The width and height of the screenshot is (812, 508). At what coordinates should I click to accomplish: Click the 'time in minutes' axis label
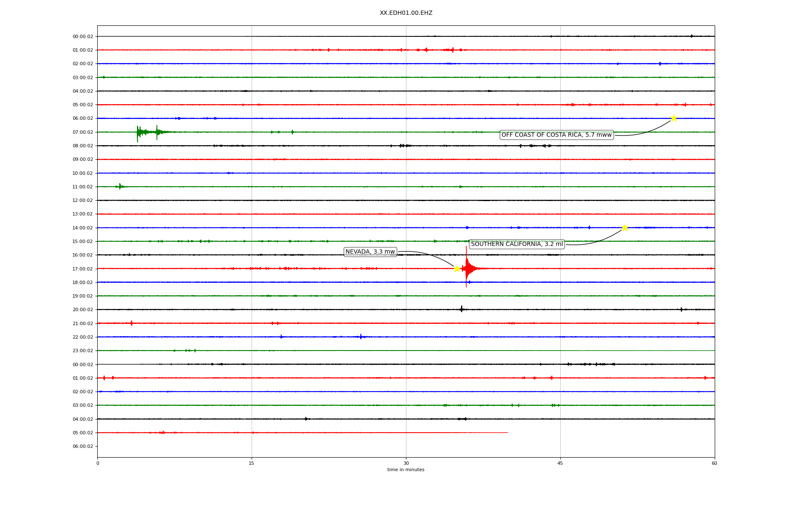(x=406, y=469)
